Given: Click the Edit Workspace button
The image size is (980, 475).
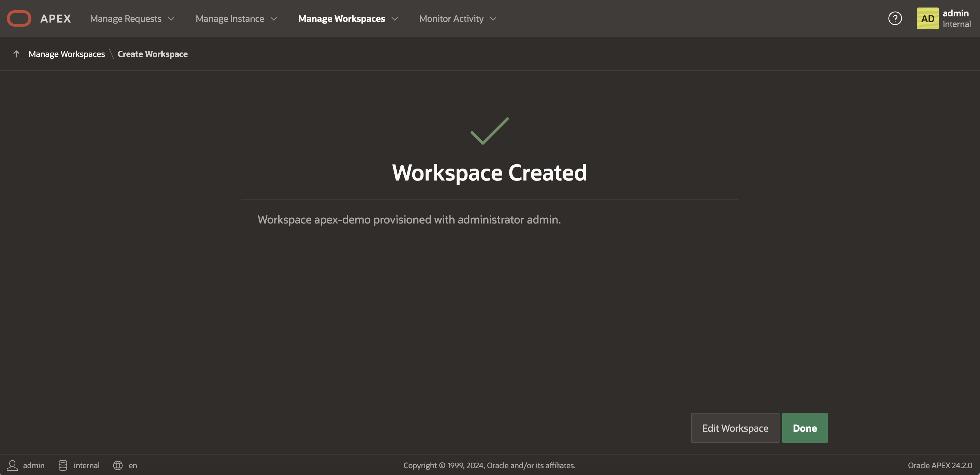Looking at the screenshot, I should coord(735,428).
